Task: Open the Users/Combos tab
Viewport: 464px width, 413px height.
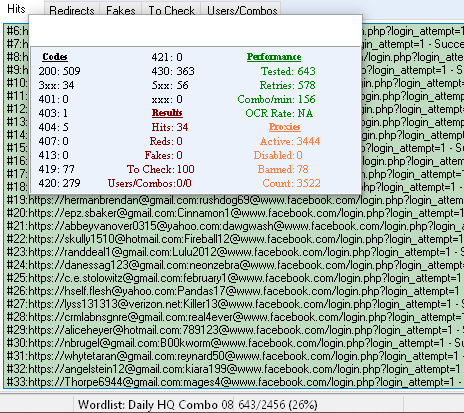Action: (x=242, y=11)
